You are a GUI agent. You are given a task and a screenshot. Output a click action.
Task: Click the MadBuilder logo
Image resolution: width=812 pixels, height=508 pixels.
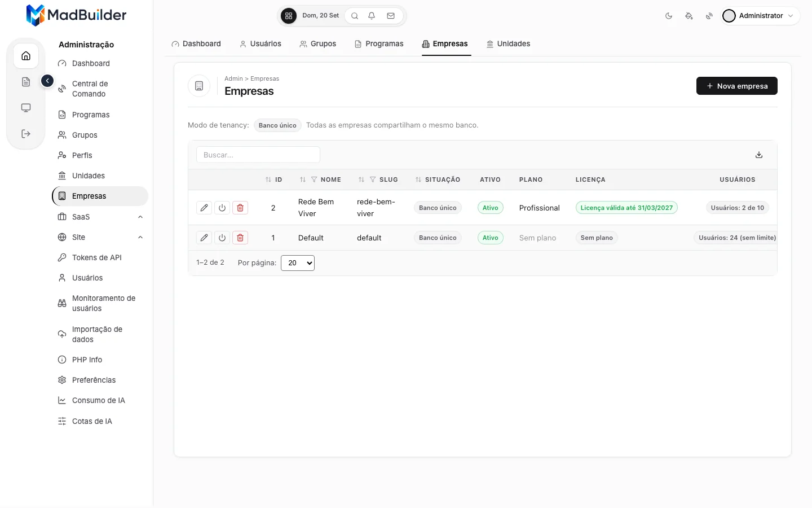point(76,15)
